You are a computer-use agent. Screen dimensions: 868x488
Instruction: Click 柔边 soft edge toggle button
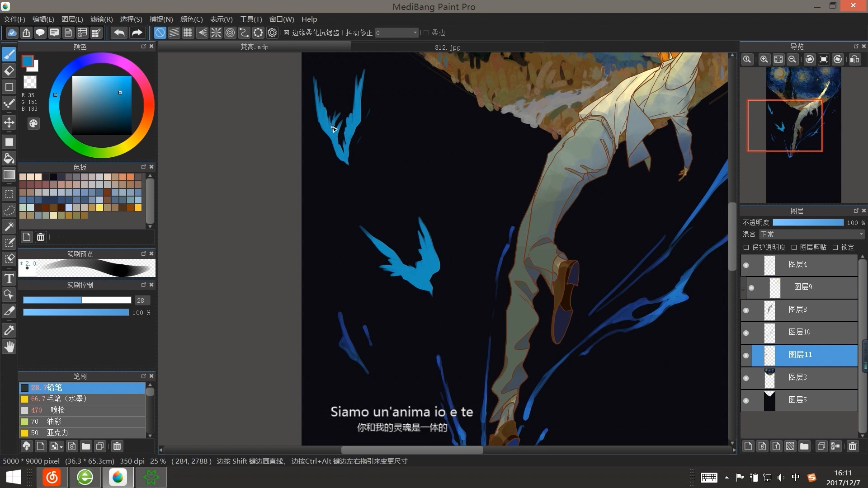pyautogui.click(x=427, y=33)
